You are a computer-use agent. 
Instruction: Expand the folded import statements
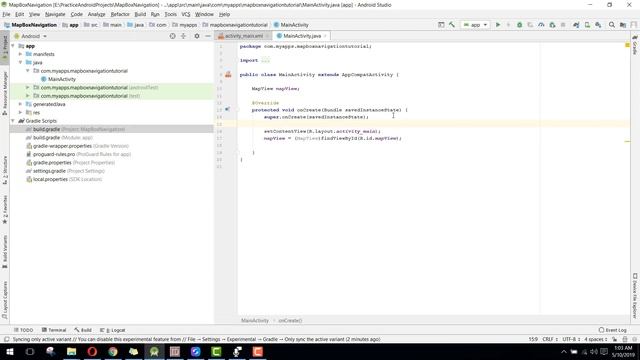[x=265, y=60]
